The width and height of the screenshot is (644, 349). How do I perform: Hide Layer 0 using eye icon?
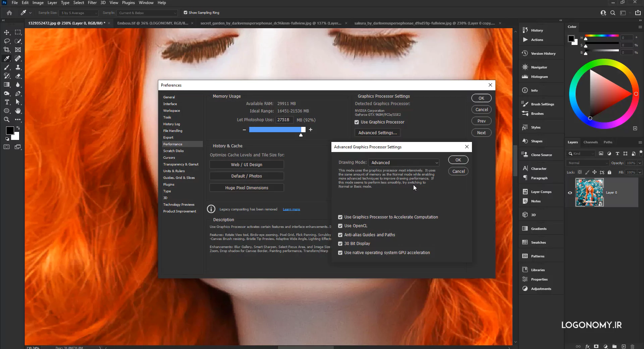pos(570,193)
